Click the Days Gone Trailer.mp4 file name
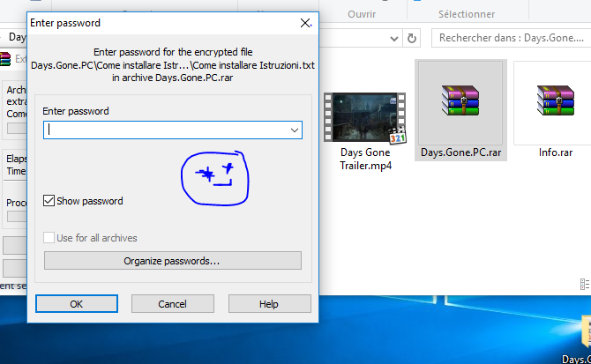591x364 pixels. tap(365, 159)
